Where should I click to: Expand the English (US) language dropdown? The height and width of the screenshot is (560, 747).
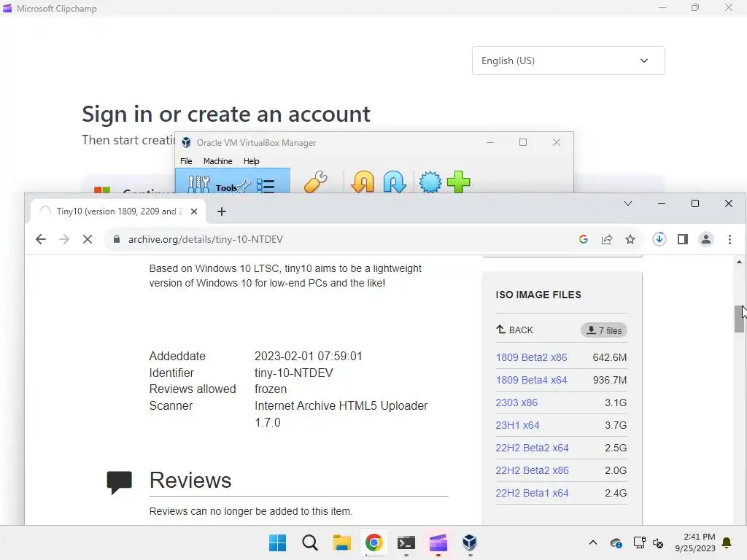click(x=568, y=61)
